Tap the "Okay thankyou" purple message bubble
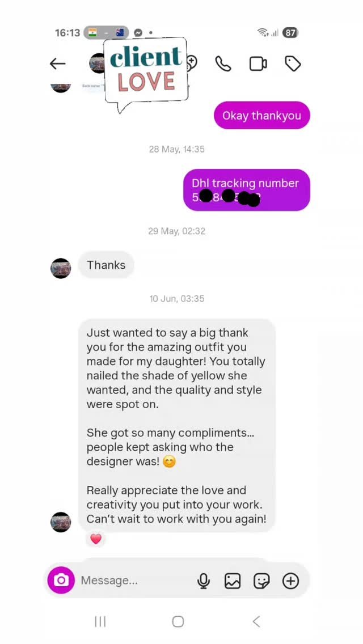 pos(262,116)
